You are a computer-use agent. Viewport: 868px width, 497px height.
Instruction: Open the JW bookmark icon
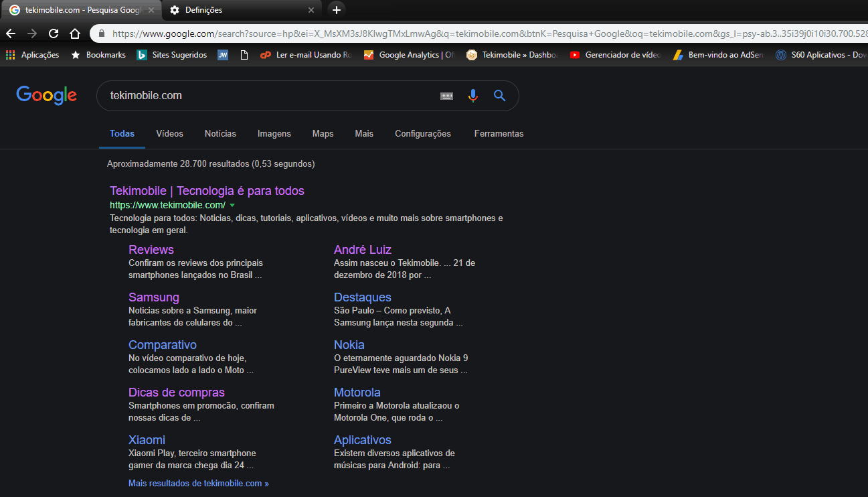(223, 55)
